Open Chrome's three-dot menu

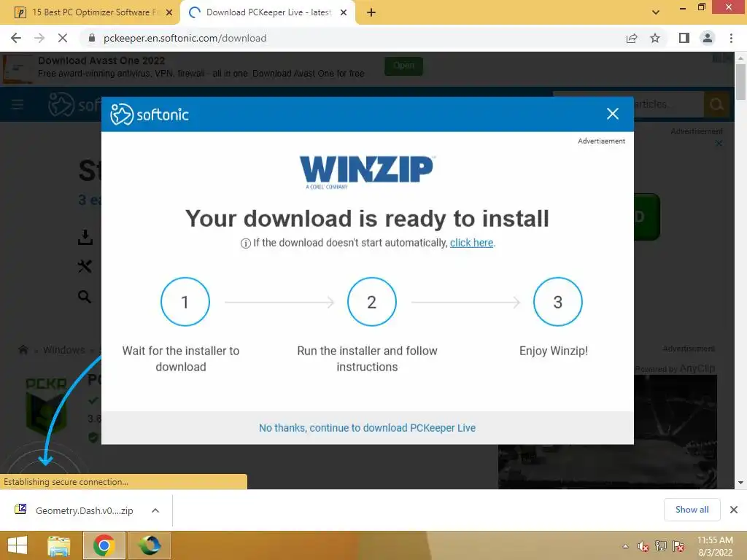coord(731,38)
